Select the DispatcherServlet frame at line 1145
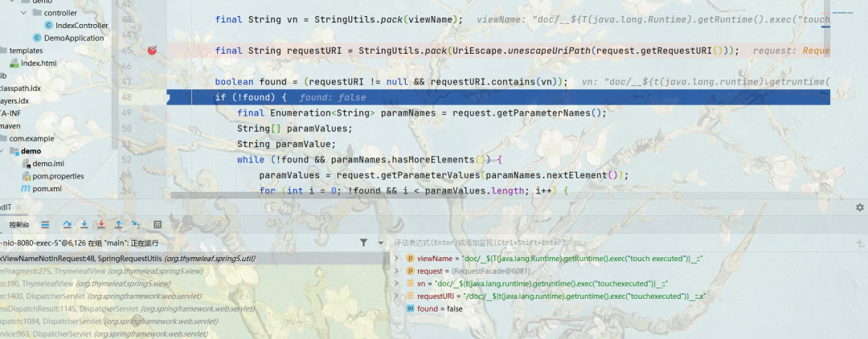Image resolution: width=868 pixels, height=339 pixels. 193,308
